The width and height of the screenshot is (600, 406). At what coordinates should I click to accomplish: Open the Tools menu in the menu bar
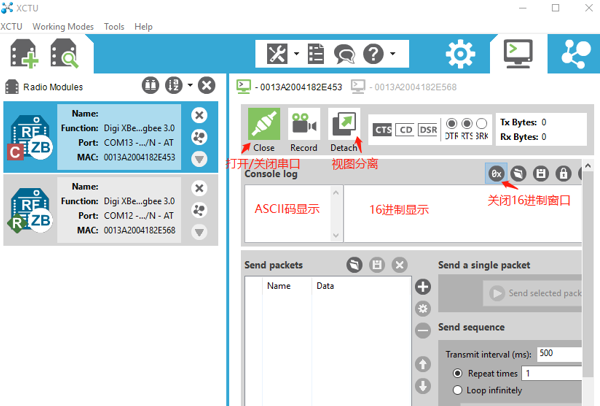[x=114, y=26]
